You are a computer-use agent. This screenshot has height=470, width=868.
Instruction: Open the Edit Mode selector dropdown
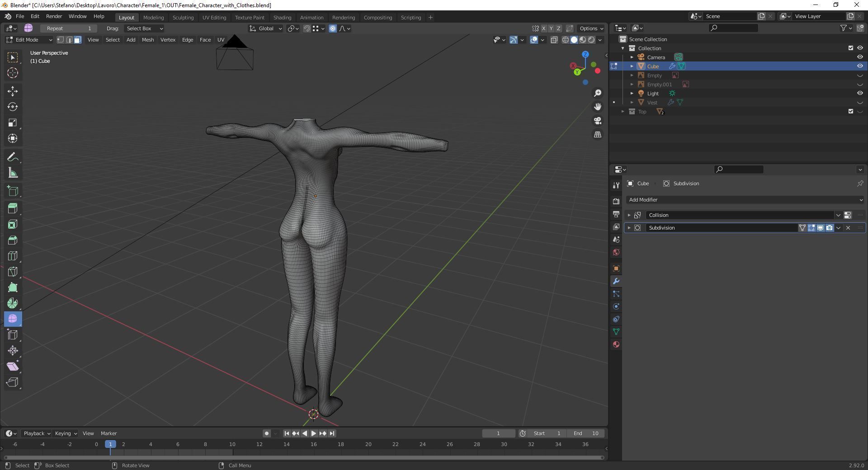tap(29, 40)
